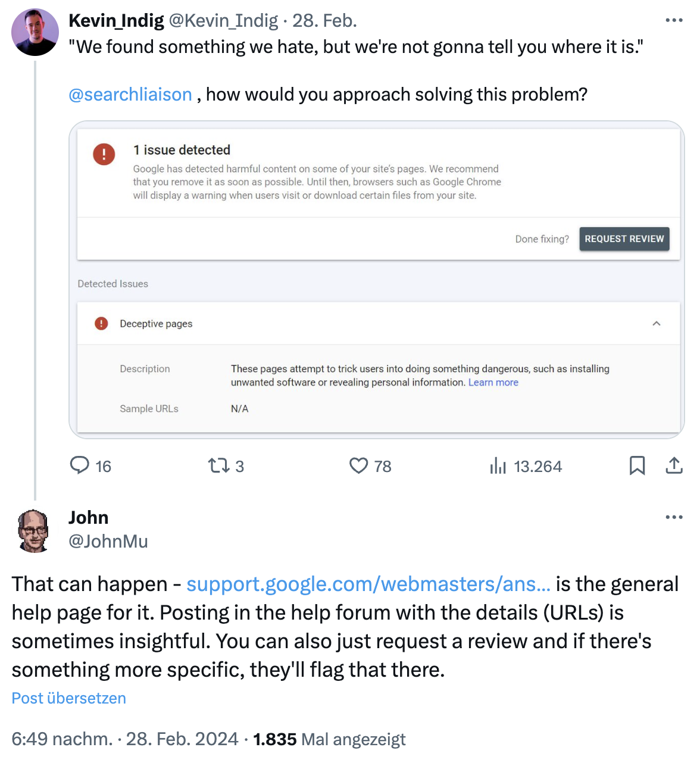Open more options on Kevin_Indig's tweet
This screenshot has height=769, width=700.
[x=674, y=21]
